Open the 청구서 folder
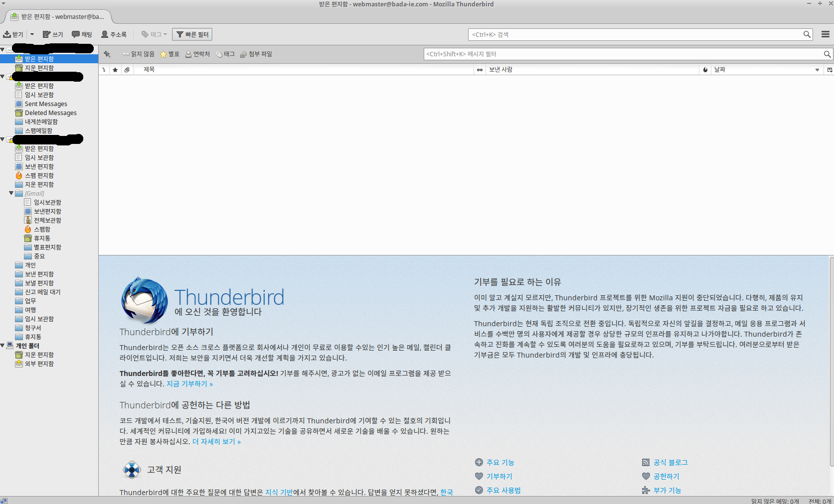Image resolution: width=834 pixels, height=504 pixels. click(x=33, y=328)
